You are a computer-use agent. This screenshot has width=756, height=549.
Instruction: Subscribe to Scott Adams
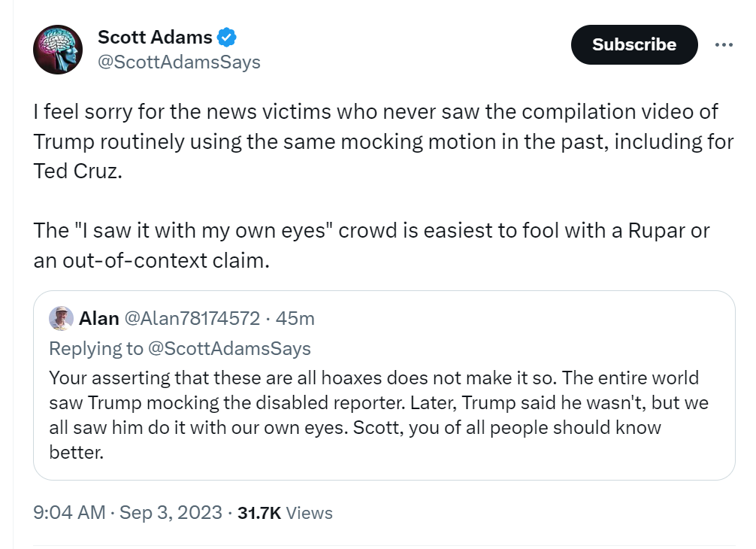click(634, 44)
